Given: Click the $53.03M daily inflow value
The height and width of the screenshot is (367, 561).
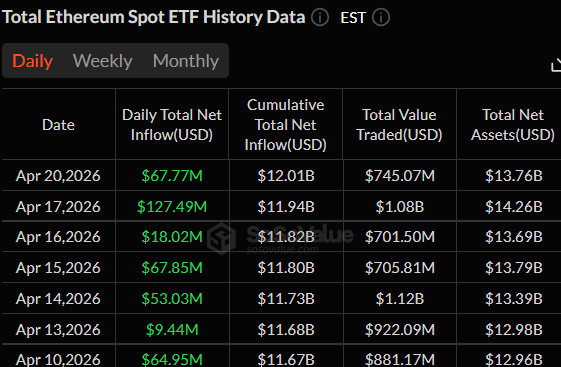Looking at the screenshot, I should pyautogui.click(x=172, y=298).
